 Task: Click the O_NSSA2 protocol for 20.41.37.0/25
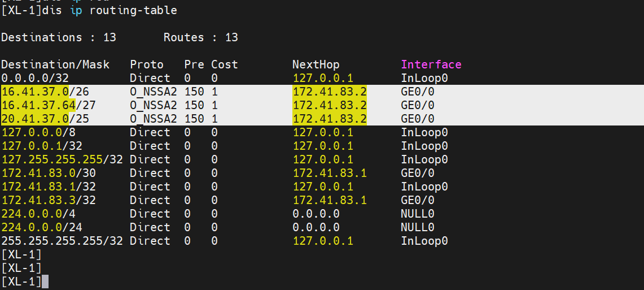[x=153, y=119]
